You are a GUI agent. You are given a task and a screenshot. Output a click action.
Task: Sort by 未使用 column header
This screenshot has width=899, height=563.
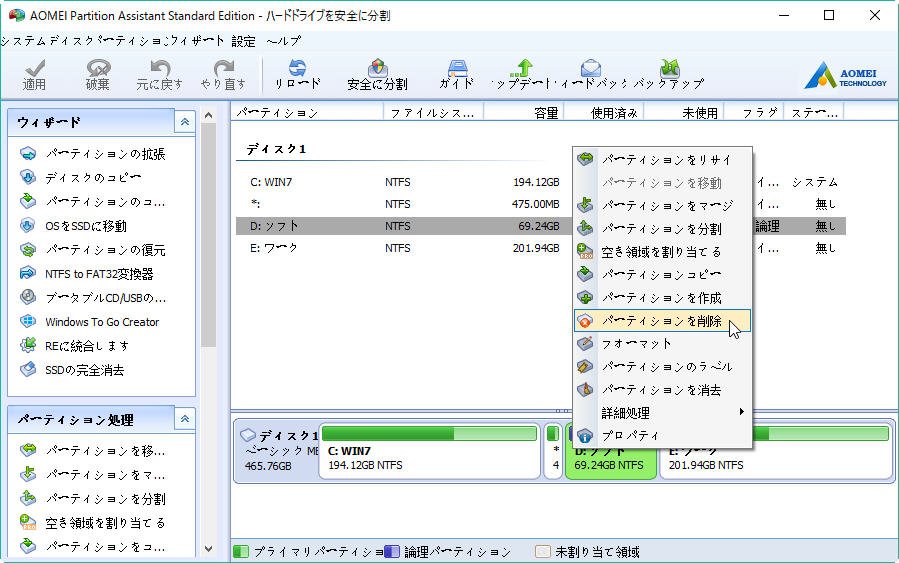click(x=685, y=113)
